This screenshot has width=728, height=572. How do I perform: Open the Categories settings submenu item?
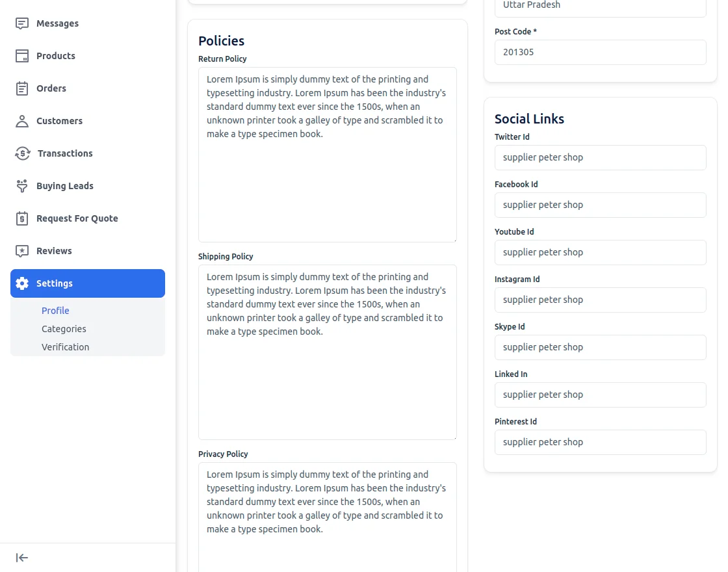pyautogui.click(x=64, y=329)
